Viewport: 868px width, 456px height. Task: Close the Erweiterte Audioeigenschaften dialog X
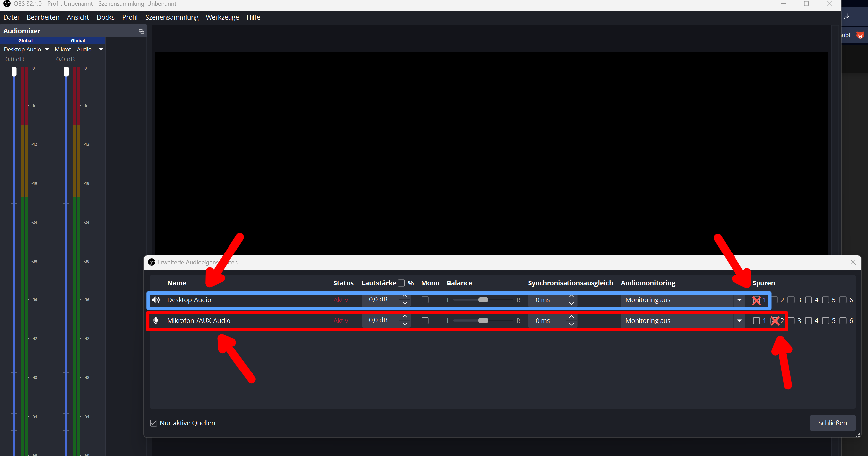point(853,262)
